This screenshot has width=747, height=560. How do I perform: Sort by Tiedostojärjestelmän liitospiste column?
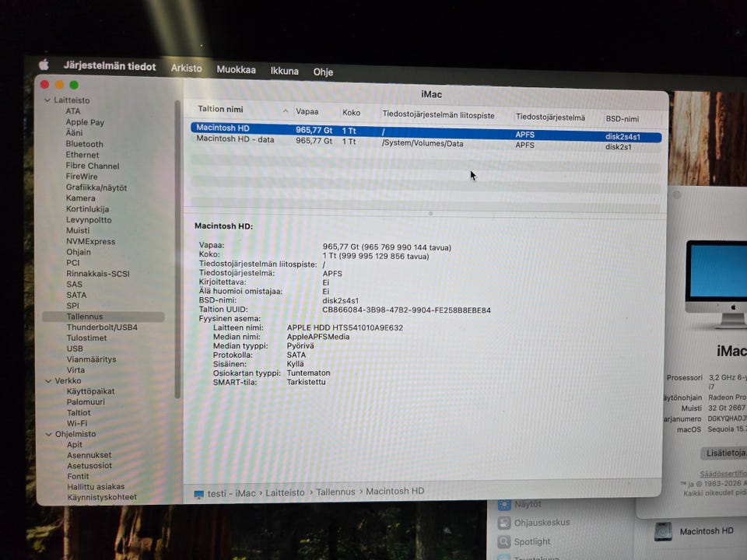point(438,115)
